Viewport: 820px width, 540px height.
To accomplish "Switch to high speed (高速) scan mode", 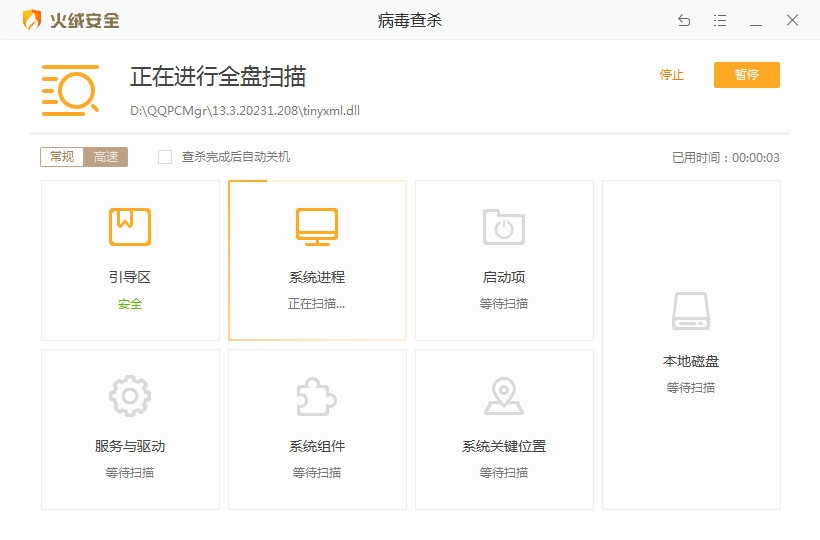I will click(x=106, y=157).
